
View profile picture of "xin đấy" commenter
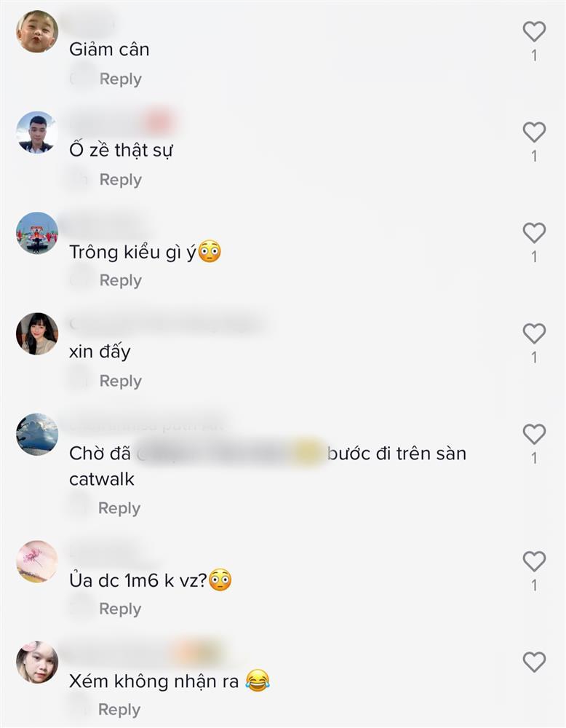(x=37, y=334)
